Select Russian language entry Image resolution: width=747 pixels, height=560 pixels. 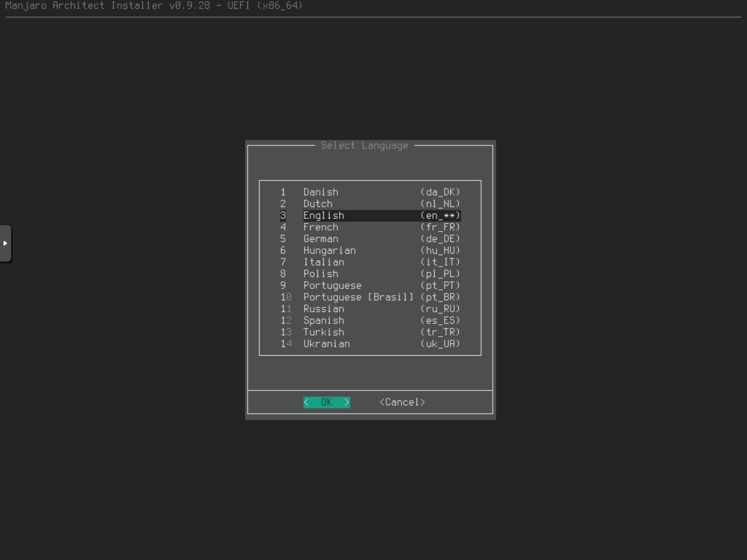point(323,309)
